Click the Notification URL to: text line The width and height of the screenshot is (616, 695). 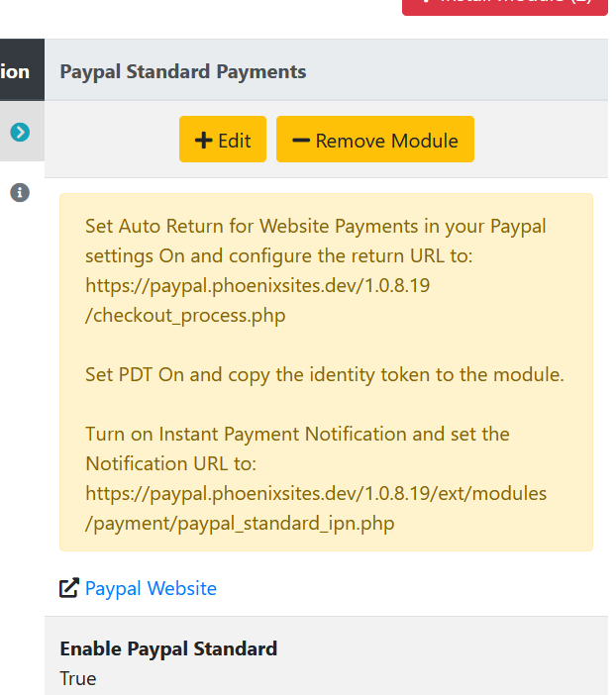click(170, 463)
